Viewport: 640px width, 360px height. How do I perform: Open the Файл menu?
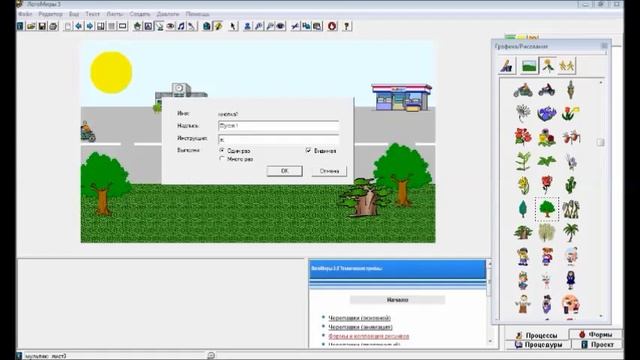25,14
